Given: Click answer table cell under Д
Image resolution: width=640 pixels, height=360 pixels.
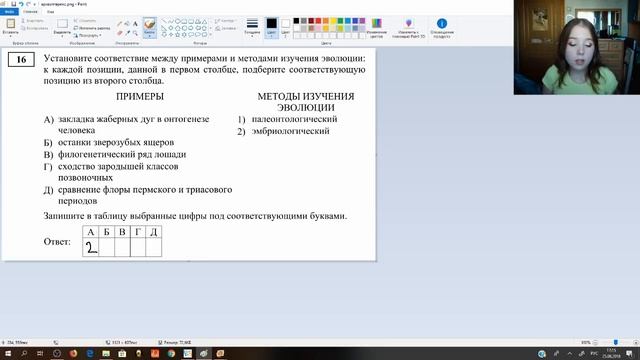Looking at the screenshot, I should [154, 247].
